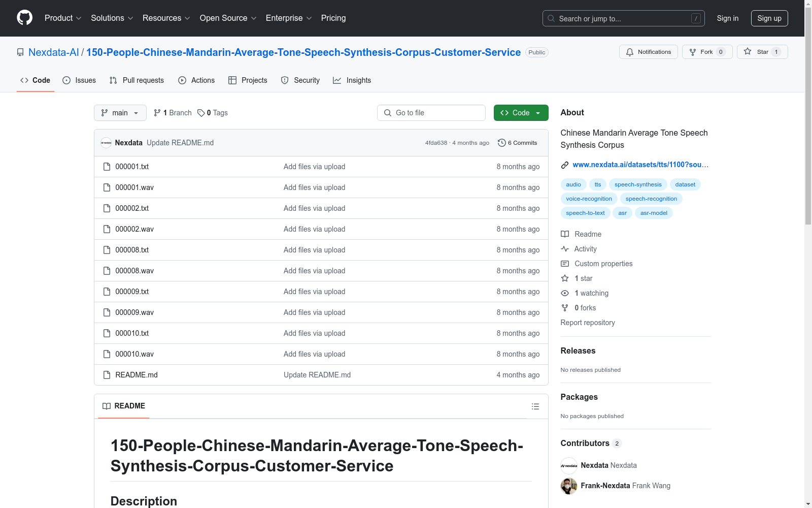Switch to the Issues tab
Screen dimensions: 812x508
pyautogui.click(x=79, y=80)
